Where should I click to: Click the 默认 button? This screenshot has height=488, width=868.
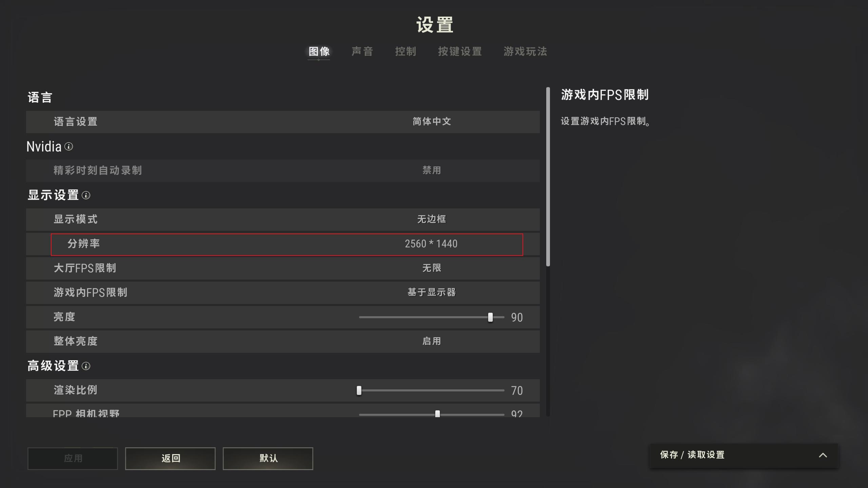point(268,458)
